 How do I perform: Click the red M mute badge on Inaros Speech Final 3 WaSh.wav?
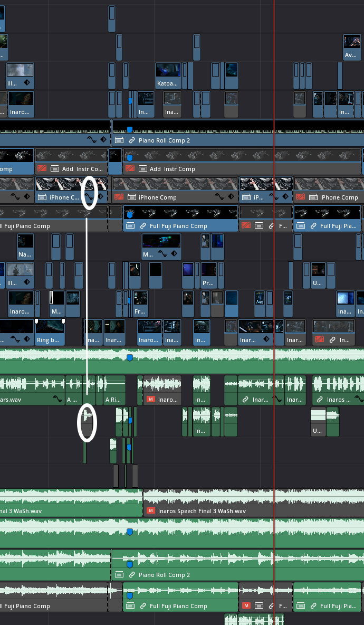point(150,511)
